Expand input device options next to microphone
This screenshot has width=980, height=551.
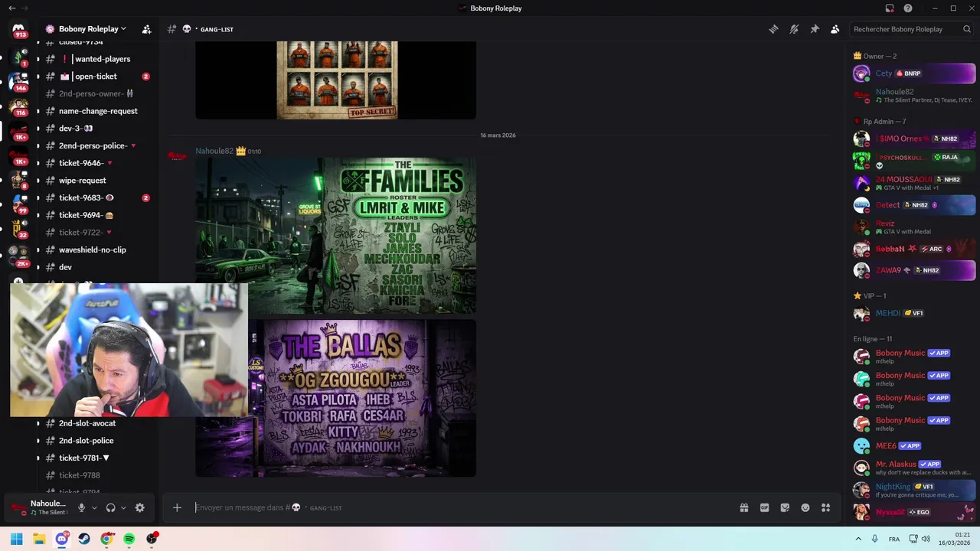tap(94, 507)
